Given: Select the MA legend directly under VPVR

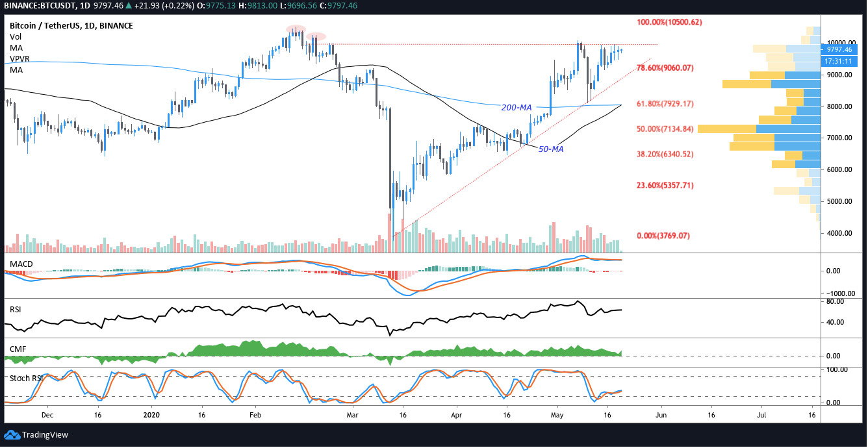Looking at the screenshot, I should point(16,69).
